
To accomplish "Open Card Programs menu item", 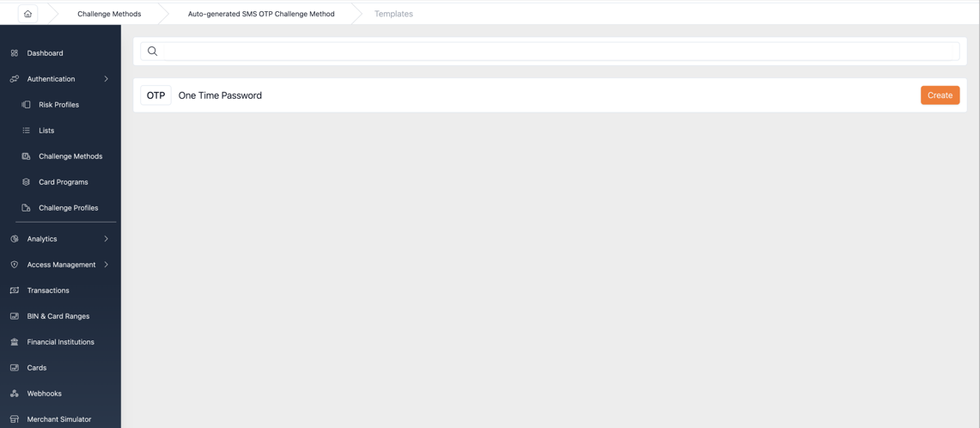I will coord(61,182).
